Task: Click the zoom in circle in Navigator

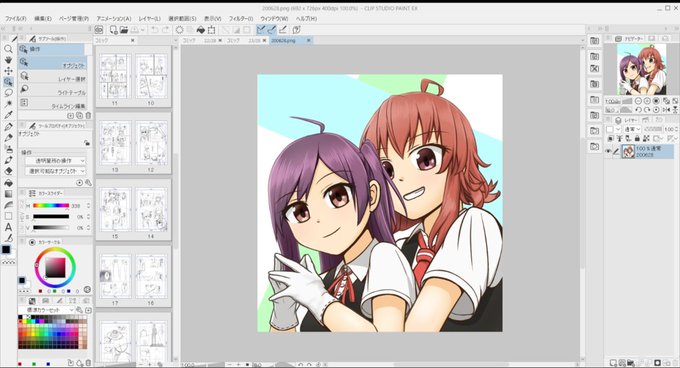Action: point(647,101)
